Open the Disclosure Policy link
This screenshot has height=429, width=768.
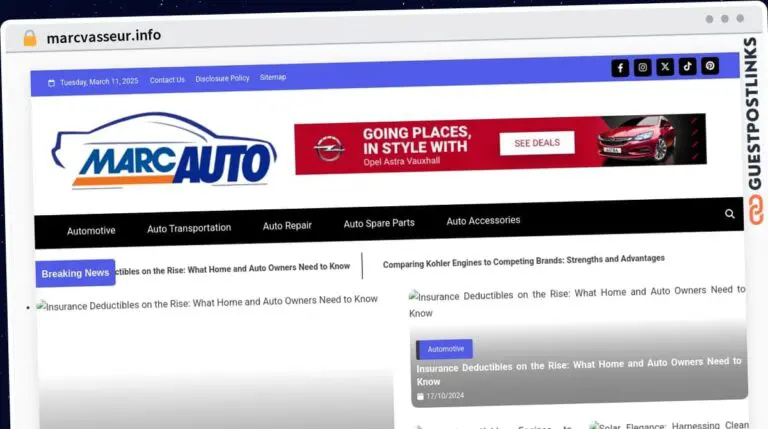pos(222,78)
